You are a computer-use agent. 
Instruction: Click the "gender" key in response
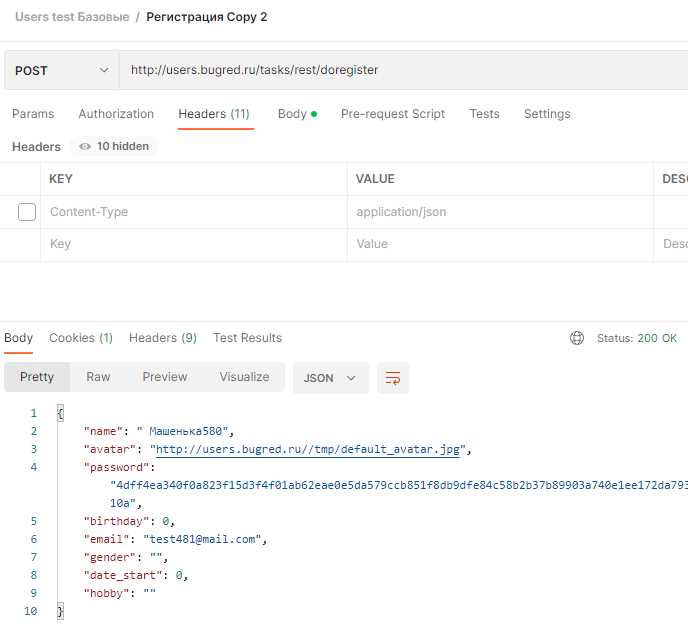point(110,557)
